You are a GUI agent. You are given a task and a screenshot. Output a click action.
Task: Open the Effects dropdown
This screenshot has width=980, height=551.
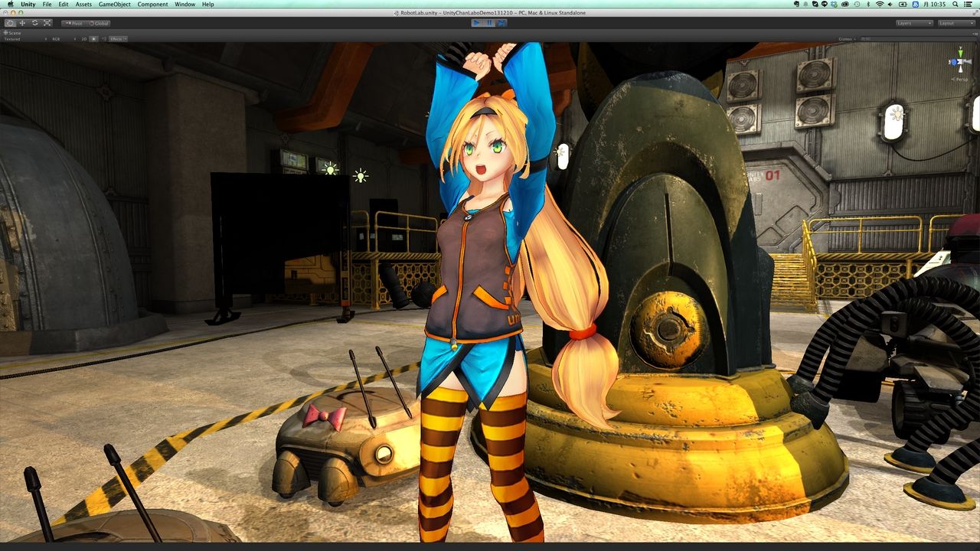click(118, 38)
